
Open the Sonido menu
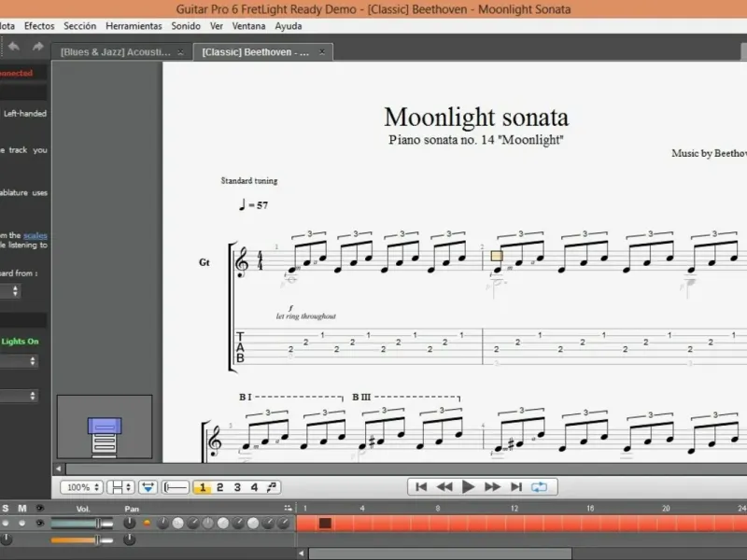186,26
